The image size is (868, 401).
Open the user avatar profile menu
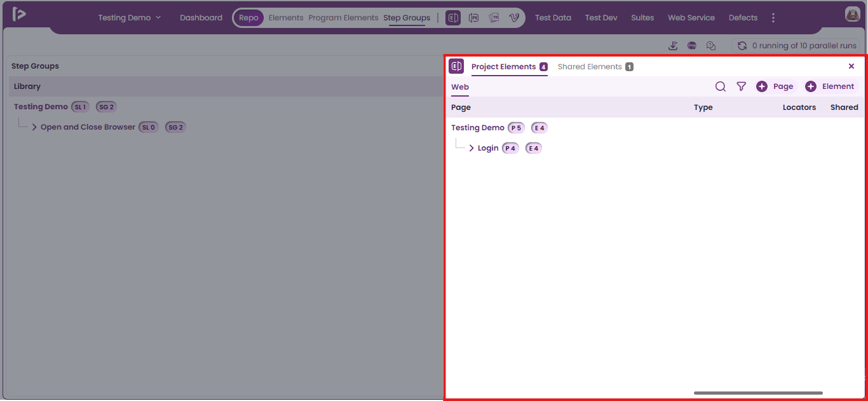[852, 15]
